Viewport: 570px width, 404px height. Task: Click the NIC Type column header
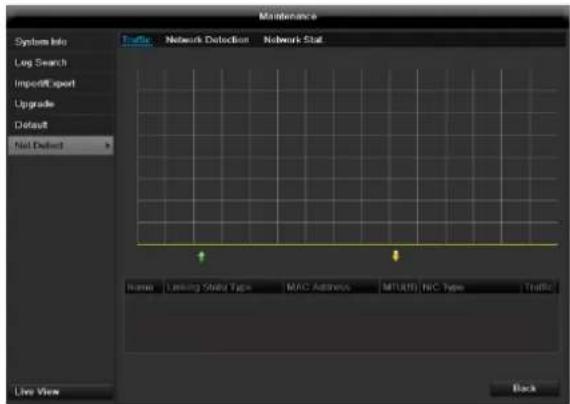coord(470,287)
